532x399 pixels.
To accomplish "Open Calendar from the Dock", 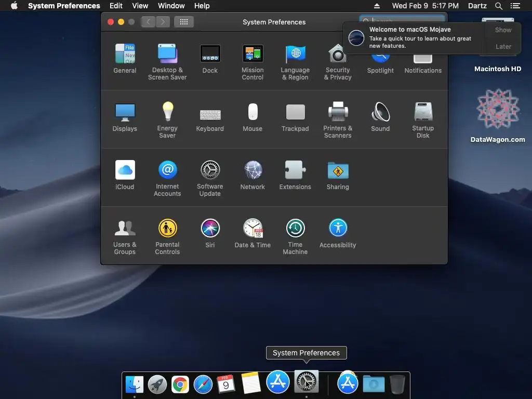I will (225, 384).
